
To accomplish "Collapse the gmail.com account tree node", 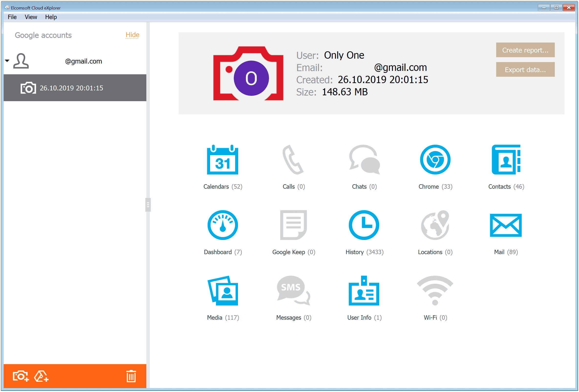I will pyautogui.click(x=7, y=61).
